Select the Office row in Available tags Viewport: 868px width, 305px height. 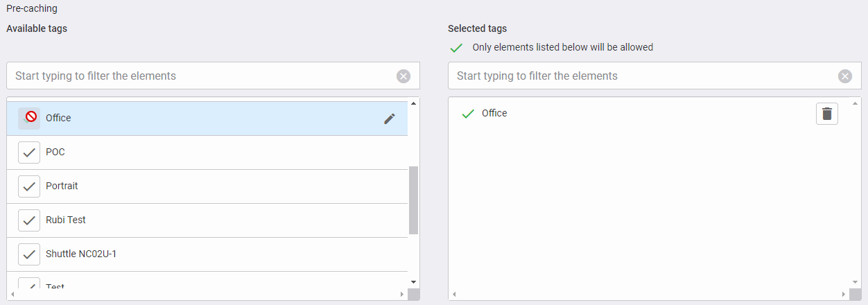208,119
